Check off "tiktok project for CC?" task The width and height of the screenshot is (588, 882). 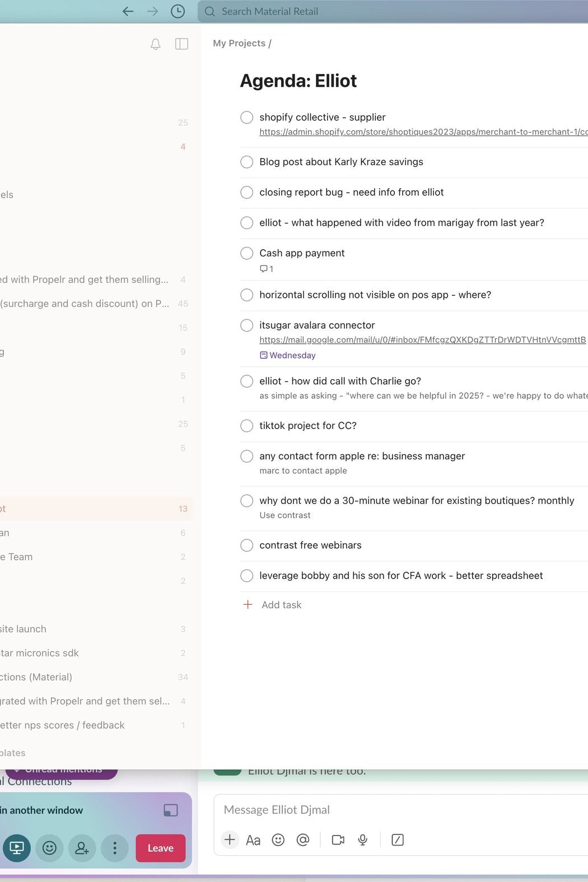coord(246,426)
